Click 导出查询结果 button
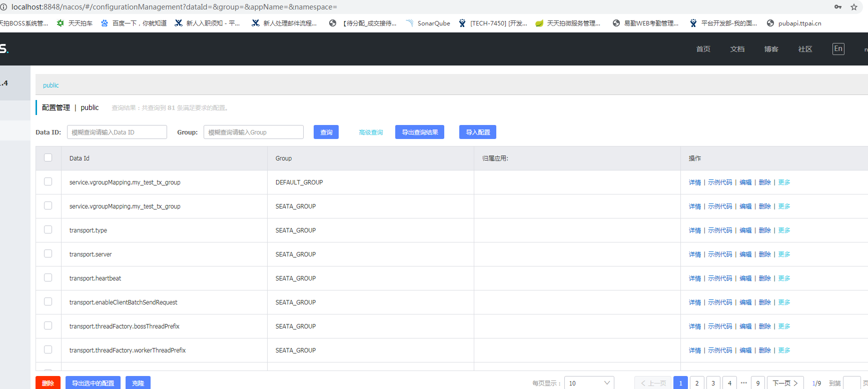The width and height of the screenshot is (868, 389). 420,132
